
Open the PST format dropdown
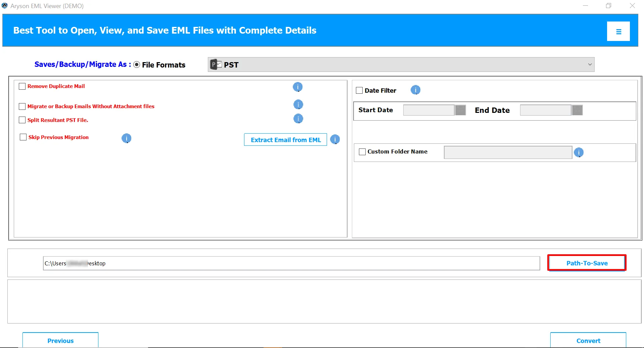click(590, 64)
